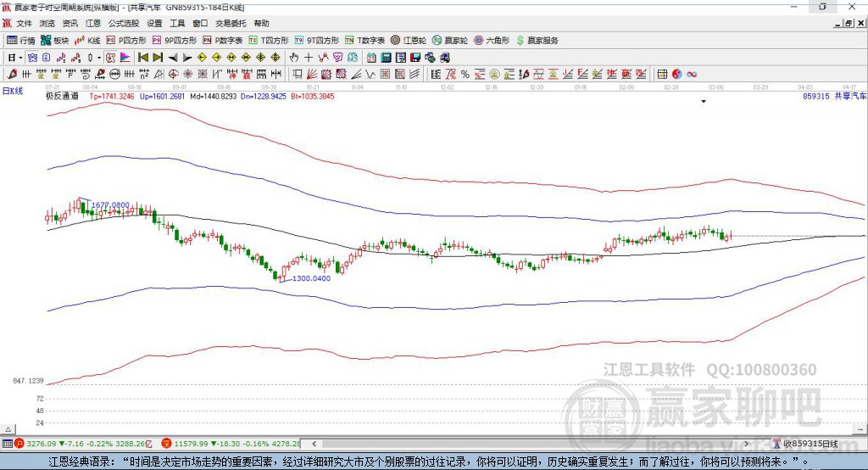Open the 窗口 menu
Screen dimensions: 868x470
point(200,23)
